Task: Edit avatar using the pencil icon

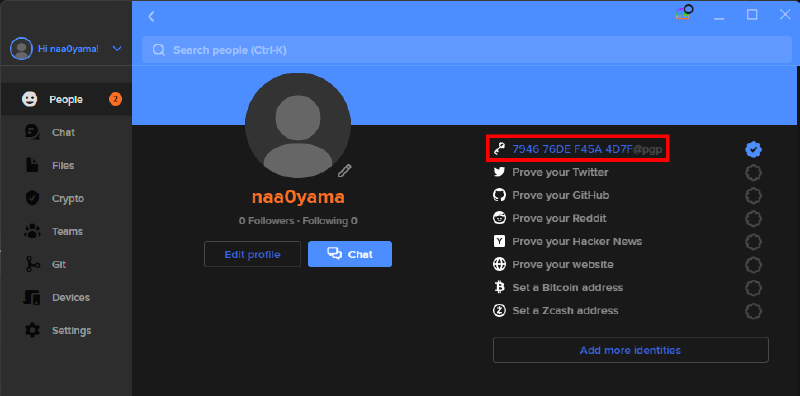Action: [x=345, y=170]
